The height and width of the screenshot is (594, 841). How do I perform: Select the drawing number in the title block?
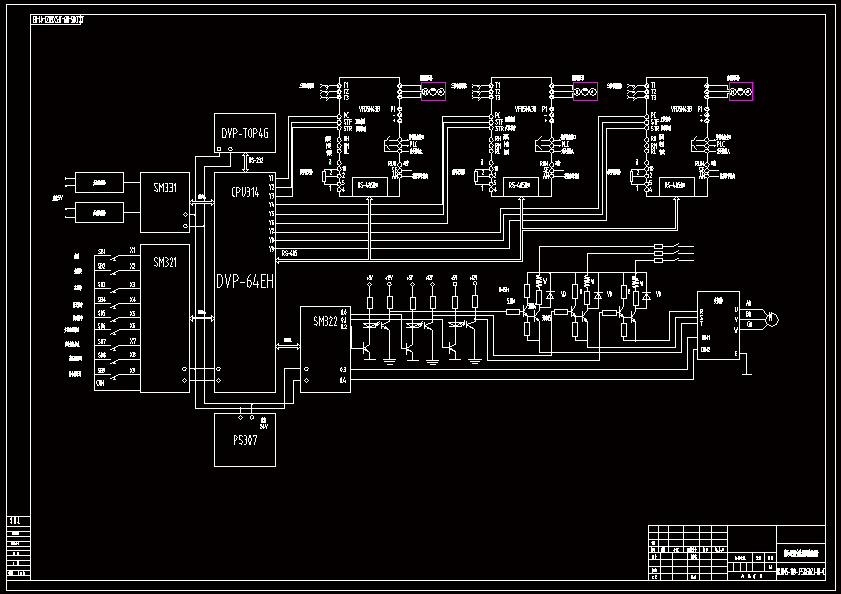801,572
